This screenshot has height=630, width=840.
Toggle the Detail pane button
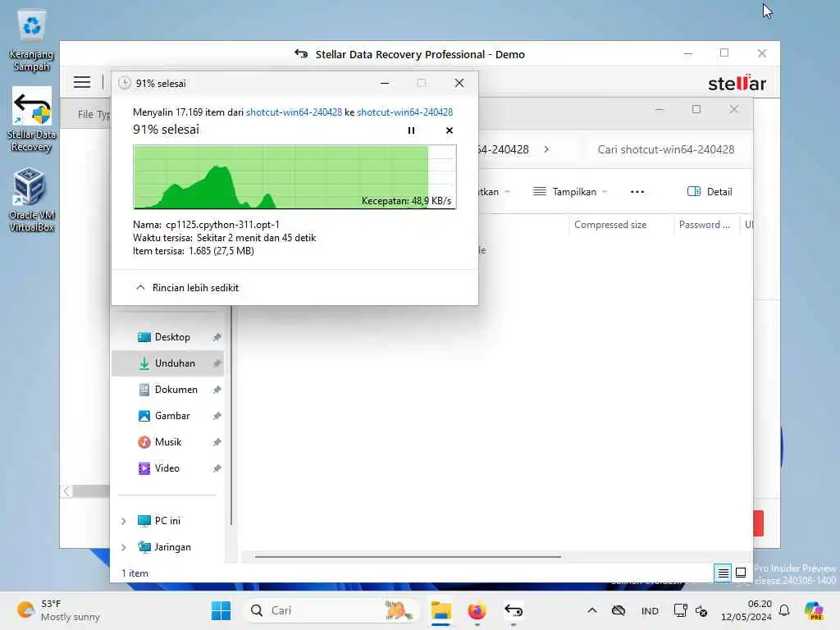click(710, 192)
